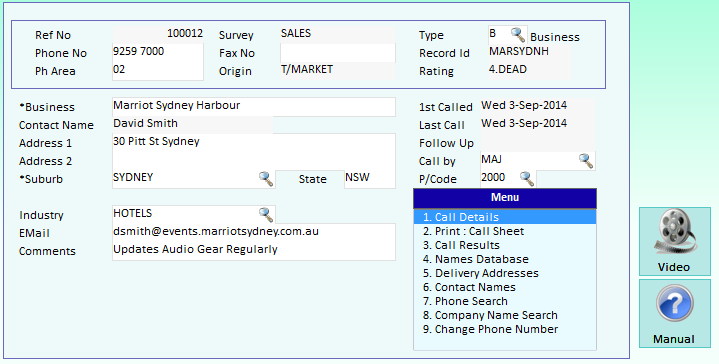The width and height of the screenshot is (719, 364).
Task: Click the Ph Area field showing 02
Action: pyautogui.click(x=158, y=71)
